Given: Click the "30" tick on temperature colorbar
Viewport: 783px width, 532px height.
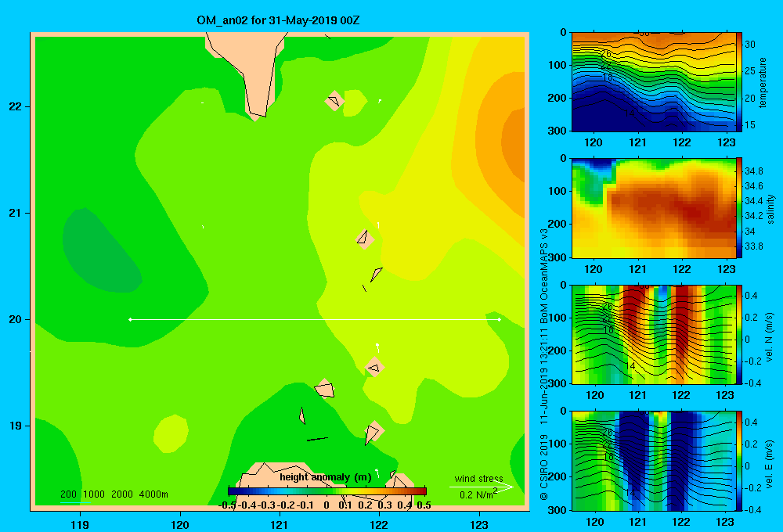Looking at the screenshot, I should pyautogui.click(x=750, y=45).
